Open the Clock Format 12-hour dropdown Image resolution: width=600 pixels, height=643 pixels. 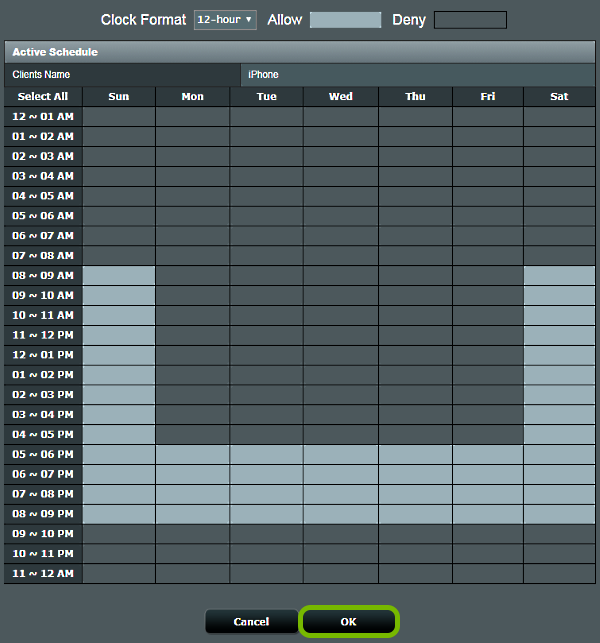pyautogui.click(x=225, y=20)
